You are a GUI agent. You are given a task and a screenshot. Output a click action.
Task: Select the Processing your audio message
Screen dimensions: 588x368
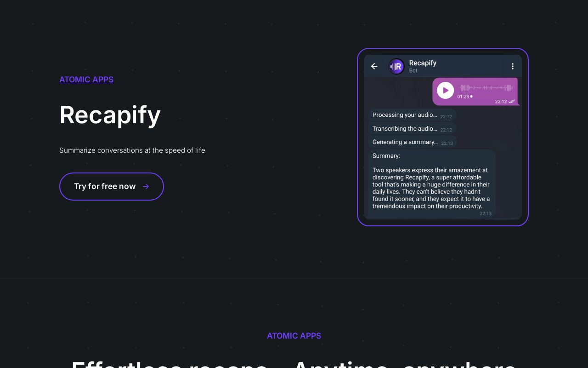click(405, 115)
